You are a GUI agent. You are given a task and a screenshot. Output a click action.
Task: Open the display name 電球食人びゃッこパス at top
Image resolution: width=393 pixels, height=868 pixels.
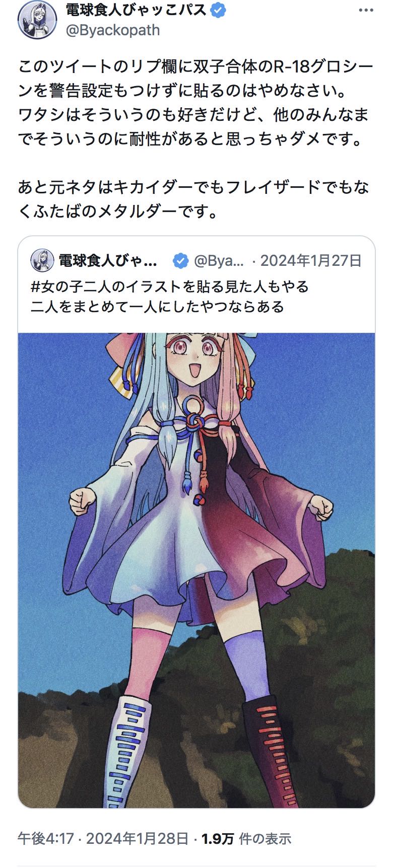[x=137, y=10]
